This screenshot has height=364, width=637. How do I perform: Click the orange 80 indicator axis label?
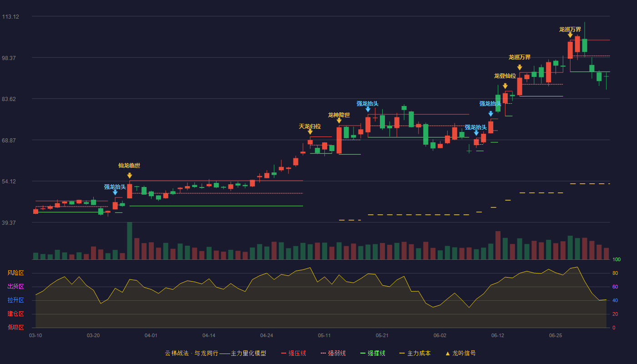[x=615, y=273]
